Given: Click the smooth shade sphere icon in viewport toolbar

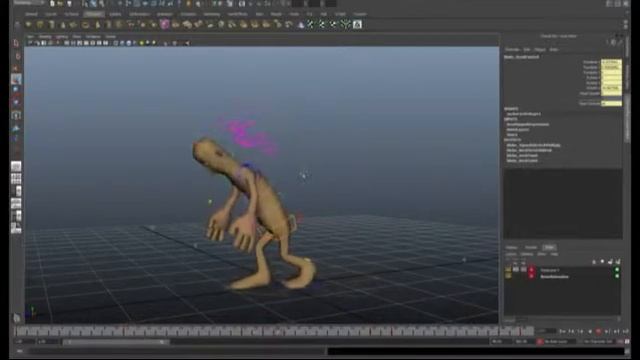Looking at the screenshot, I should point(129,43).
